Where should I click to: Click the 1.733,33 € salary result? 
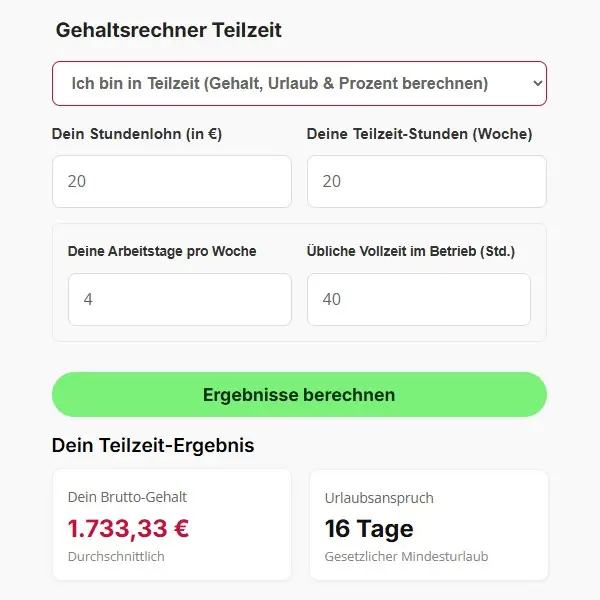[128, 528]
